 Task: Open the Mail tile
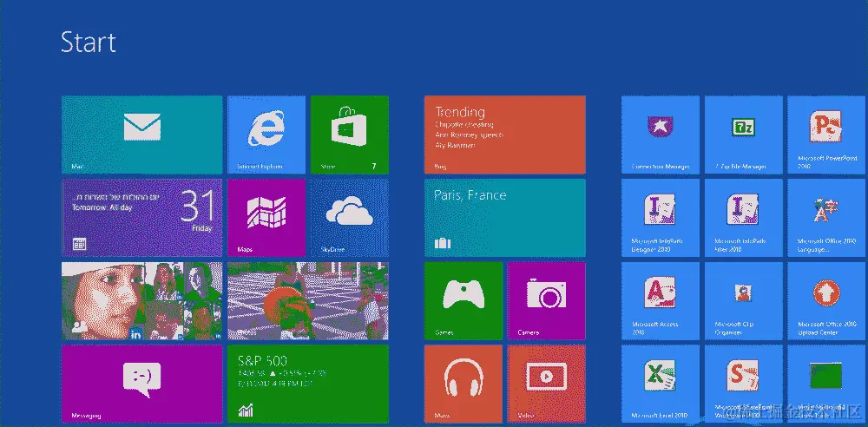pyautogui.click(x=141, y=135)
